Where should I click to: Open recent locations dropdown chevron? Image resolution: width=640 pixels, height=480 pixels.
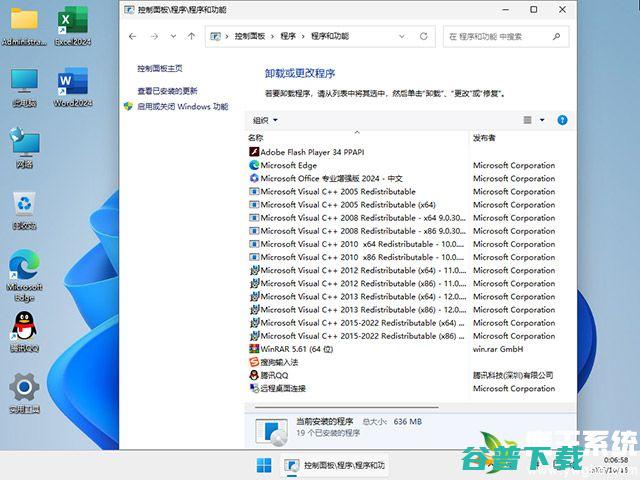(173, 36)
